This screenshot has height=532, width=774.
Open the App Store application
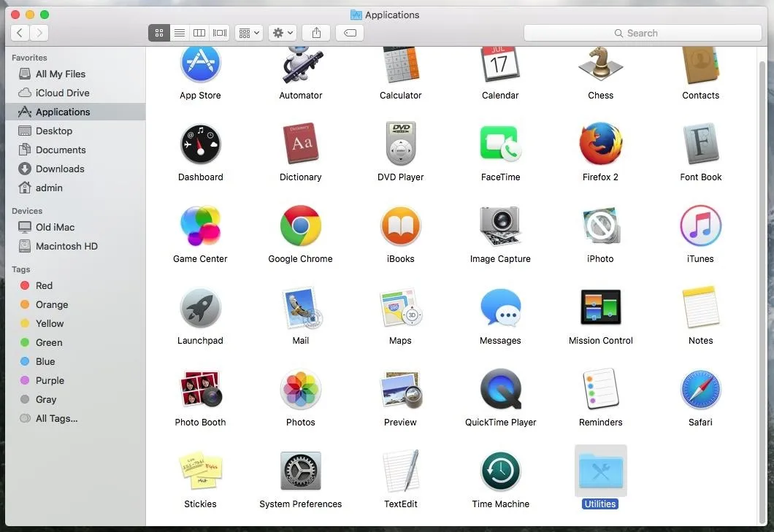[200, 64]
